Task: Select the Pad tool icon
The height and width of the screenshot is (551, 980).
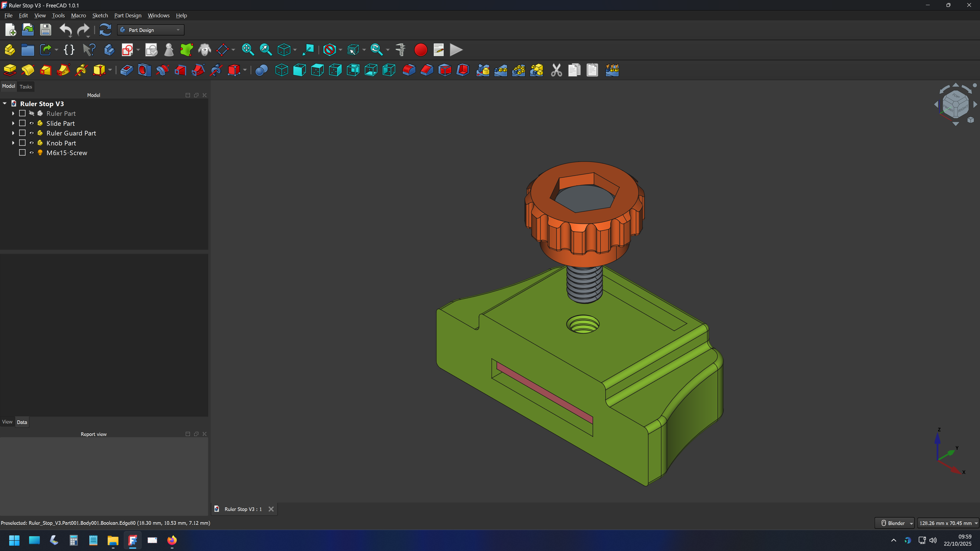Action: [x=10, y=70]
